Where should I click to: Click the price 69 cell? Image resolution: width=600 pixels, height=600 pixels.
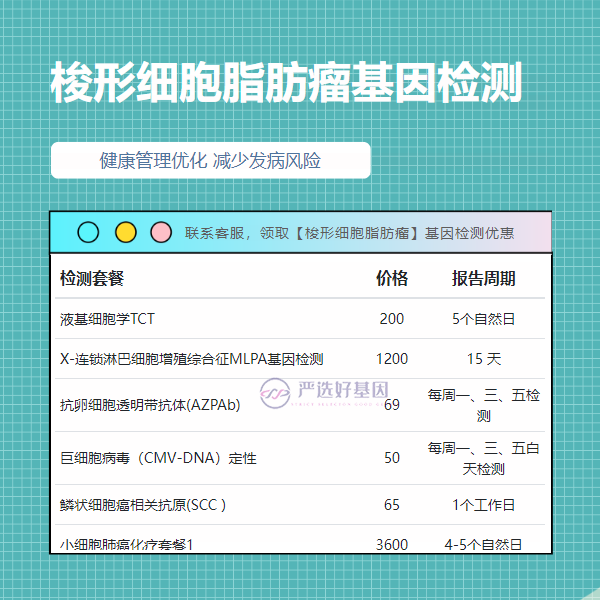click(x=392, y=405)
